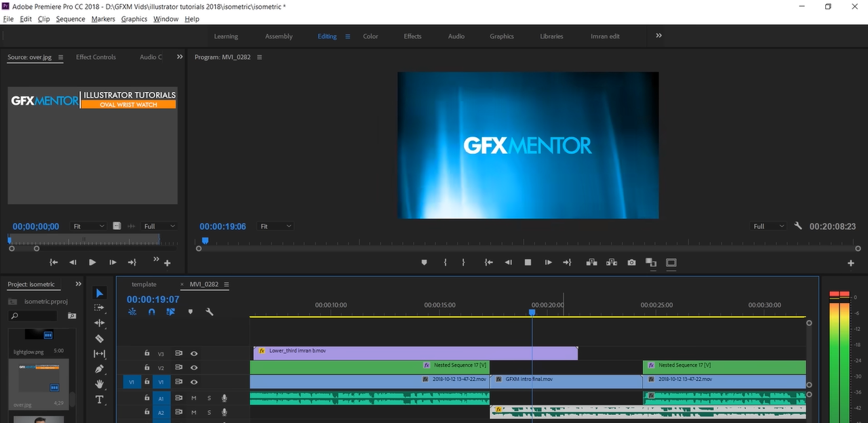Open Program monitor button editor plus
The image size is (868, 423).
tap(851, 263)
